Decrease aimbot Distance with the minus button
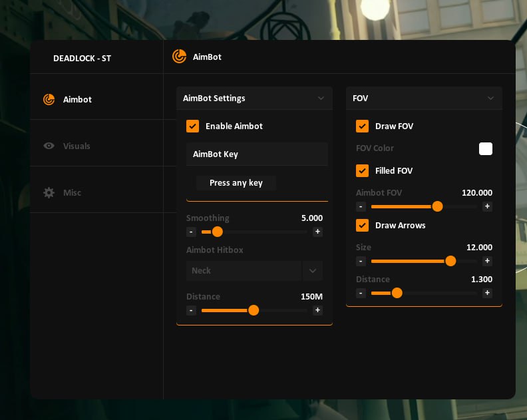 pos(191,310)
